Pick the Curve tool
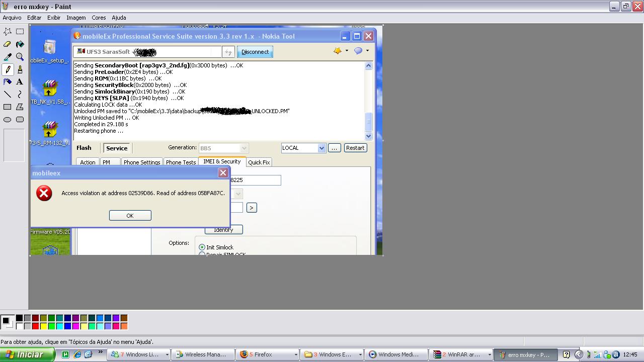 20,95
